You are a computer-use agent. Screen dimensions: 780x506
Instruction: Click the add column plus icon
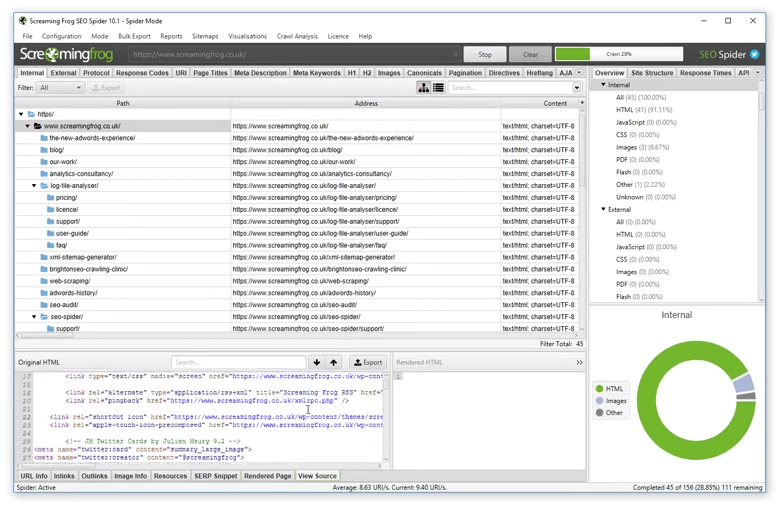coord(582,102)
